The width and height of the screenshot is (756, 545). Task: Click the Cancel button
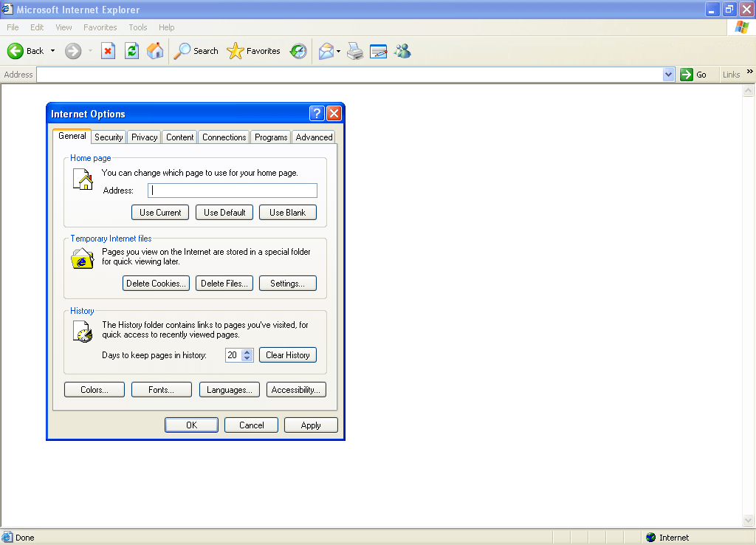click(251, 425)
